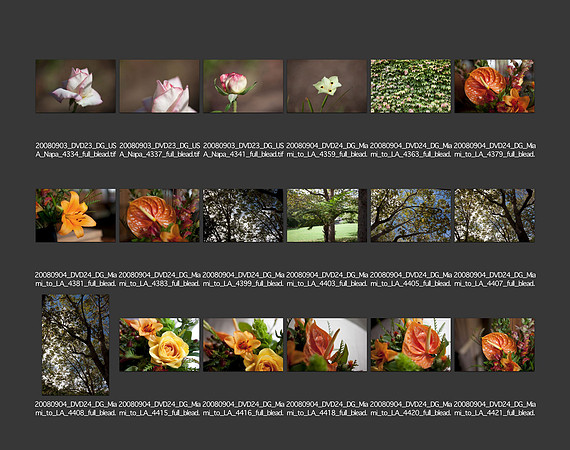Click filename label mi_to_LA_4383_full_bleed
Viewport: 570px width, 450px height.
click(x=160, y=283)
